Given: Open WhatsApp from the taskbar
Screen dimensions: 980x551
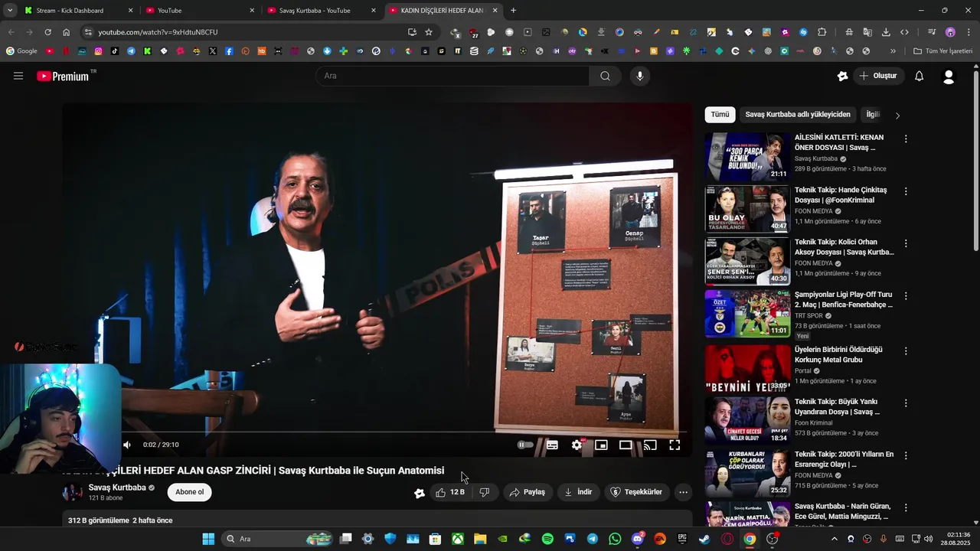Looking at the screenshot, I should [x=616, y=539].
